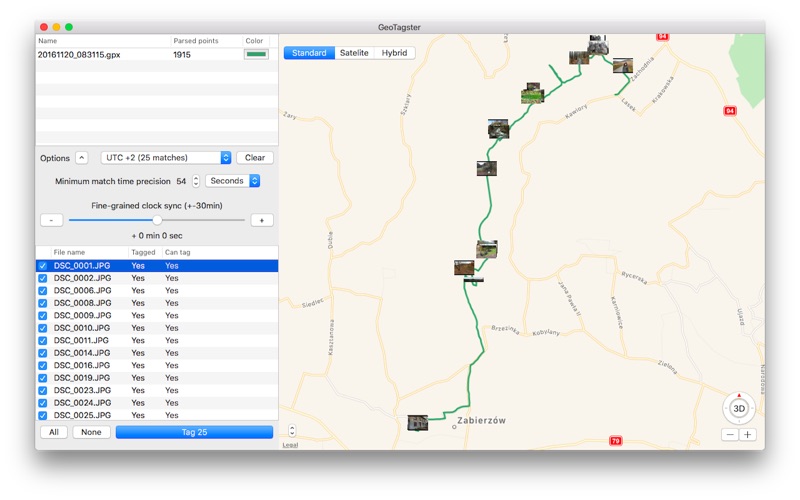Click the Zabierzów town label on map
The height and width of the screenshot is (500, 800).
tap(481, 420)
